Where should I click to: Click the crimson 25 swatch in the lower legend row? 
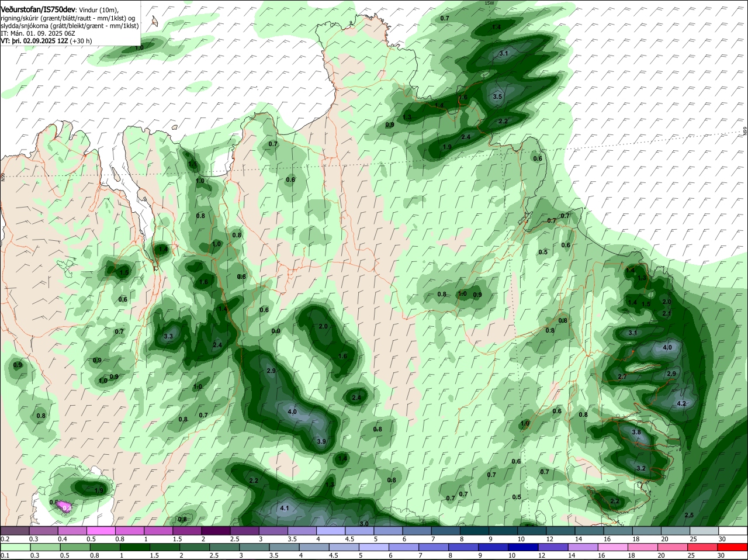(704, 547)
